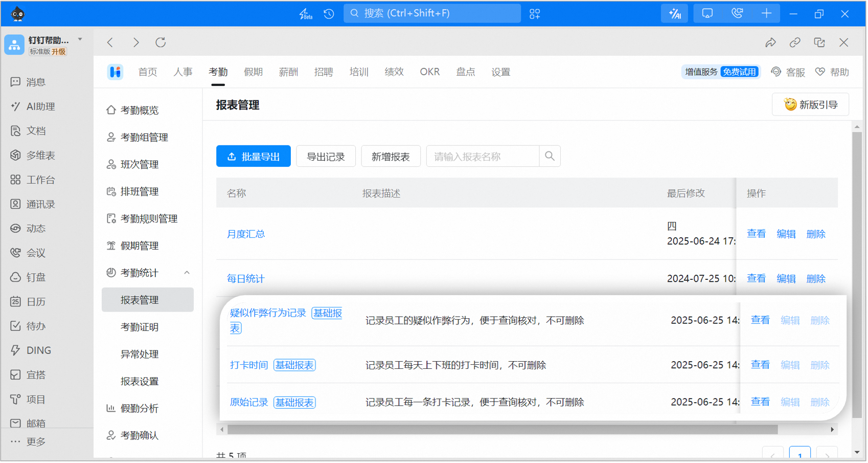This screenshot has height=463, width=868.
Task: Open the 每日统计 report link
Action: (x=246, y=279)
